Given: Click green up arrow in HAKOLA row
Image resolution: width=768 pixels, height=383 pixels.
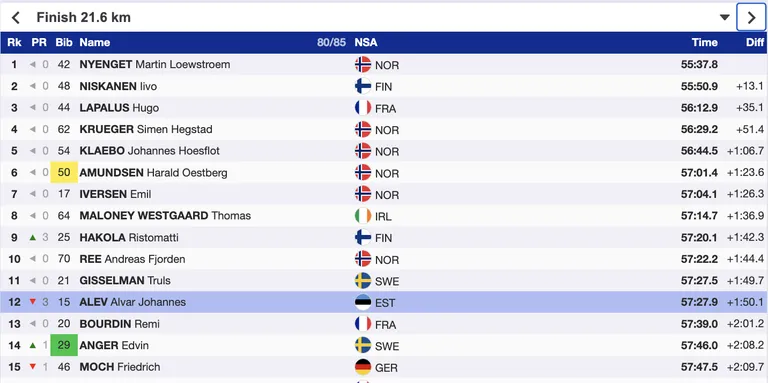Looking at the screenshot, I should coord(33,238).
